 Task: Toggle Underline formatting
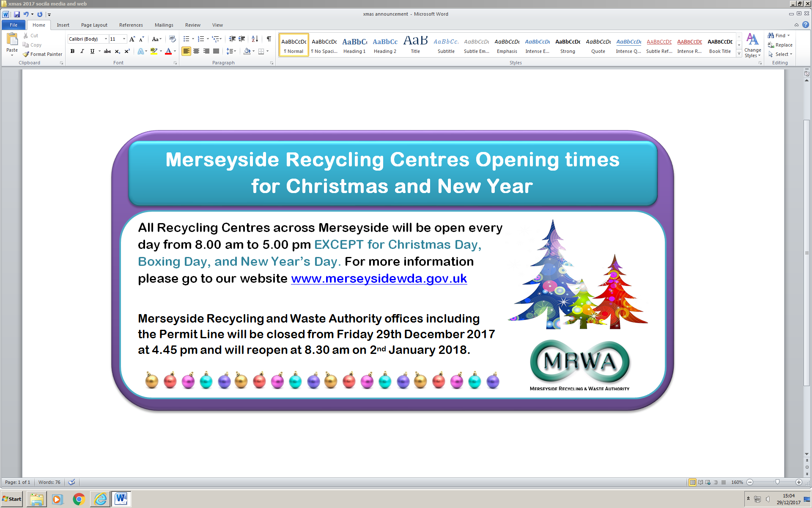coord(92,51)
